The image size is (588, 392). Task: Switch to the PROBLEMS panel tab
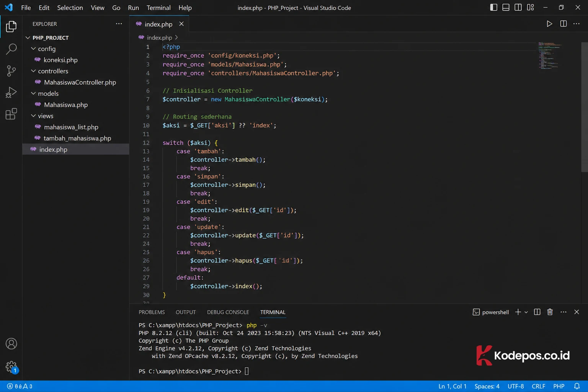pos(152,312)
